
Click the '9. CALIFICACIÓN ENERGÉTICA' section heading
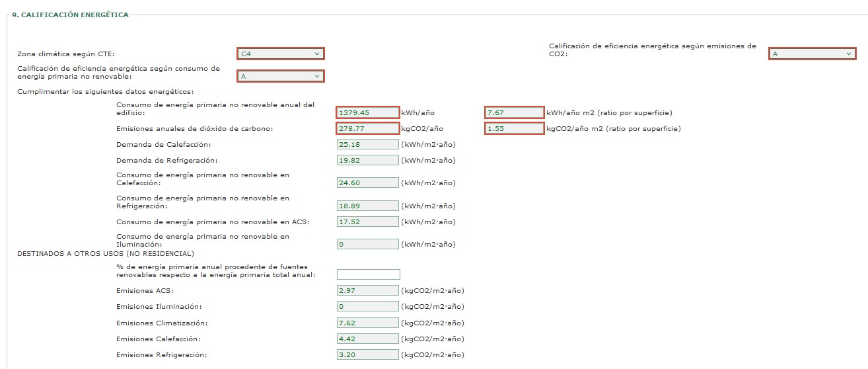click(x=71, y=15)
